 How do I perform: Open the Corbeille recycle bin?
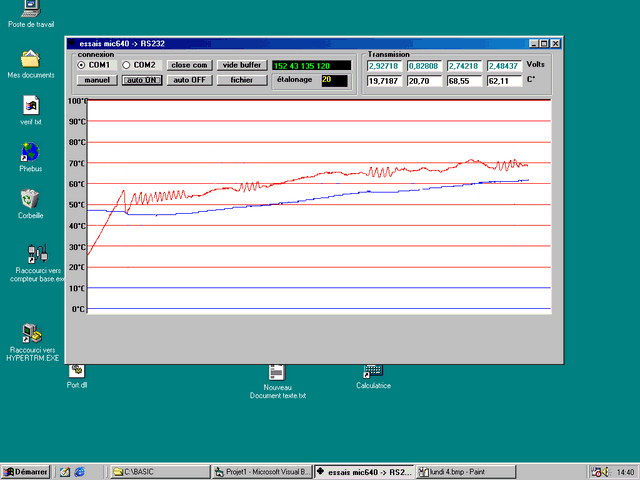[x=30, y=199]
